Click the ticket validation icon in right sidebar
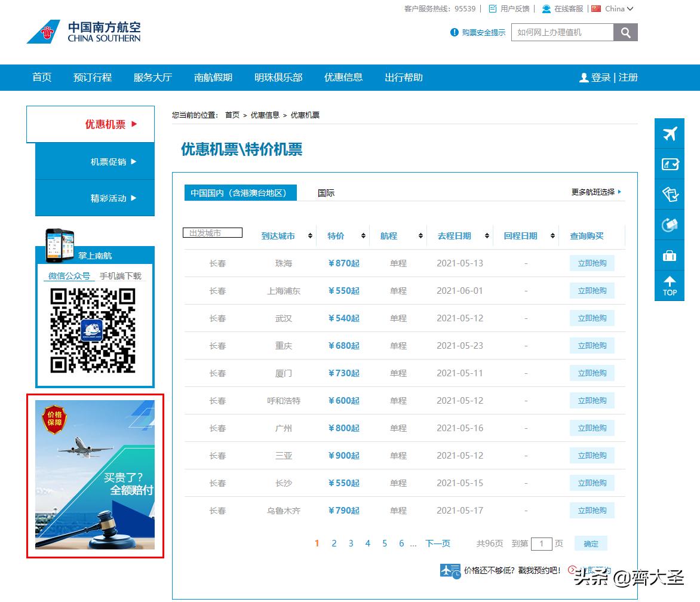The width and height of the screenshot is (700, 602). tap(669, 195)
